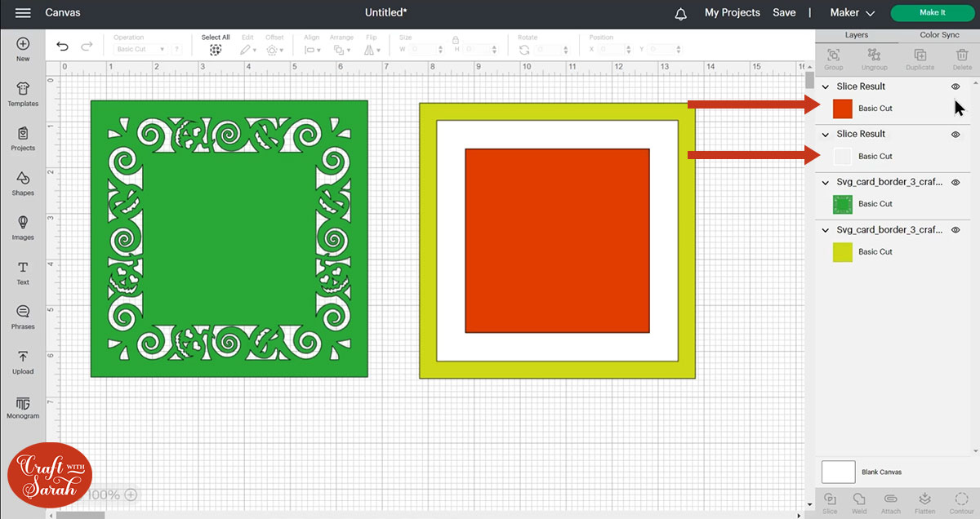Open the Maker machine dropdown
The width and height of the screenshot is (980, 519).
pyautogui.click(x=852, y=13)
